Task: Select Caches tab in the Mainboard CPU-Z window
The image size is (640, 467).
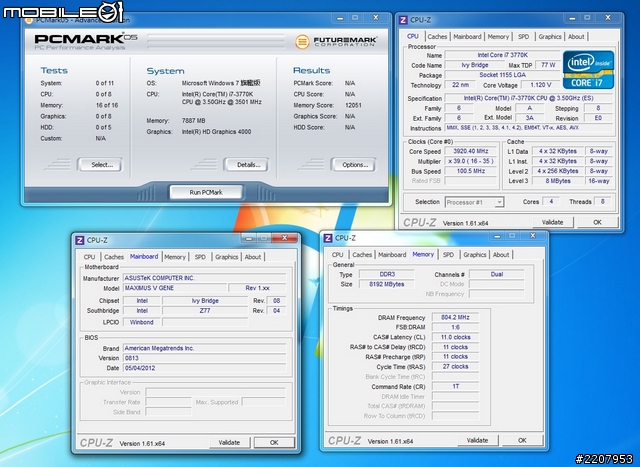Action: point(114,257)
